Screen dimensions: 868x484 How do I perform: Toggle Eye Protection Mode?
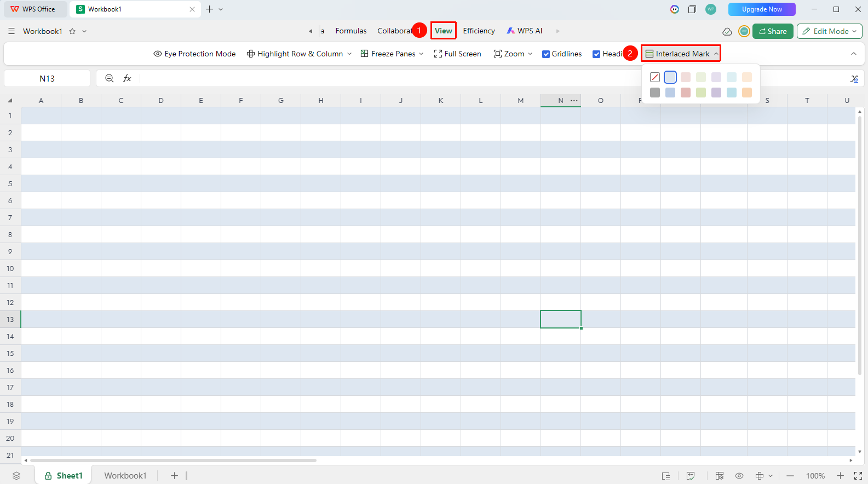pos(194,54)
